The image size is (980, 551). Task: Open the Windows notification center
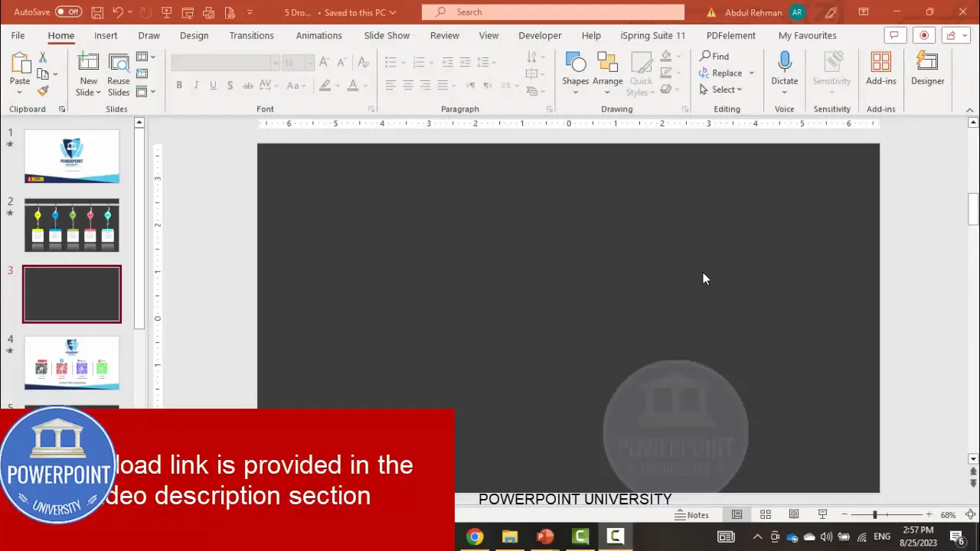[x=956, y=537]
